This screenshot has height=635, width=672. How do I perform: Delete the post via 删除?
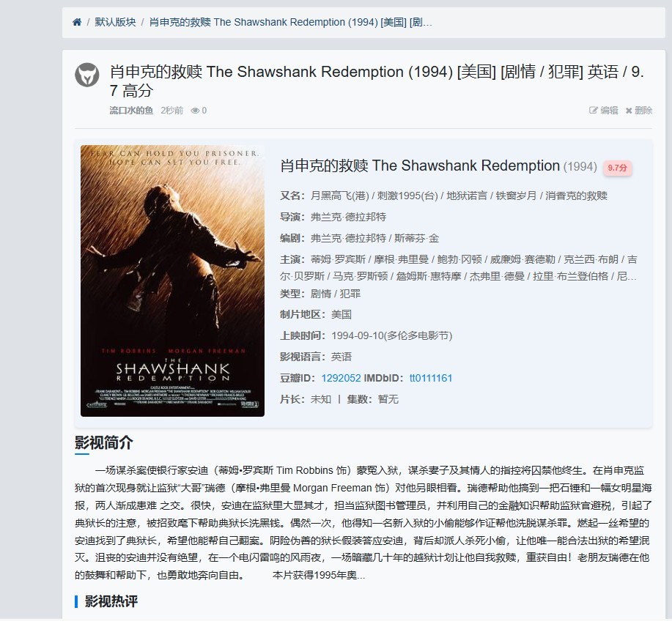643,111
